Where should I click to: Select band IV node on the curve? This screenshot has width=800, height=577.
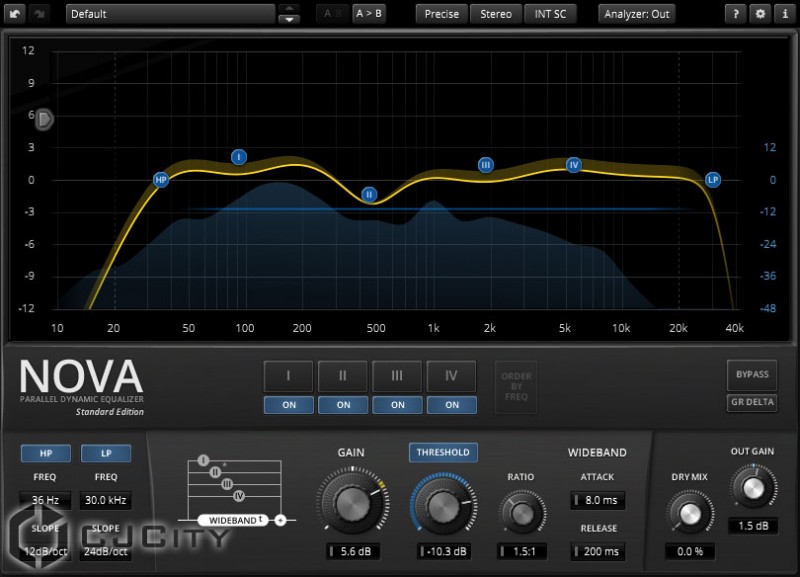point(574,165)
